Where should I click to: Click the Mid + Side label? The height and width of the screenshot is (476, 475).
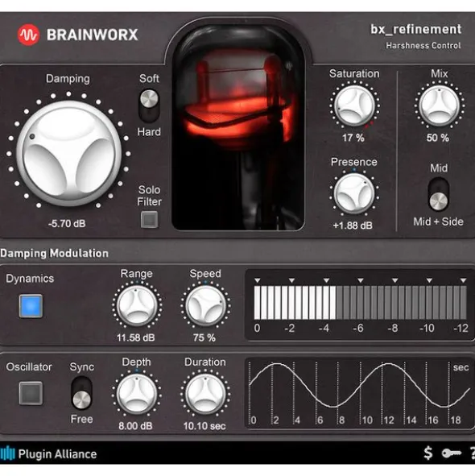tap(438, 221)
